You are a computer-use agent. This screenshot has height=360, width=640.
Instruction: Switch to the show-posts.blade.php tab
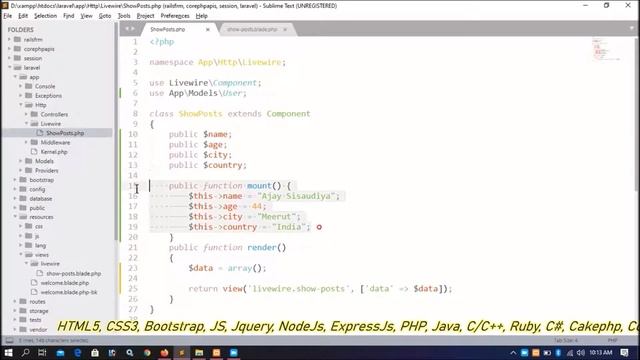pos(252,29)
